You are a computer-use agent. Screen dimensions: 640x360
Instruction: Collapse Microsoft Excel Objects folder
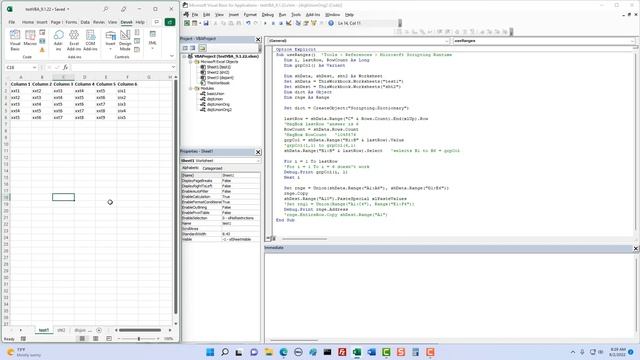click(191, 62)
